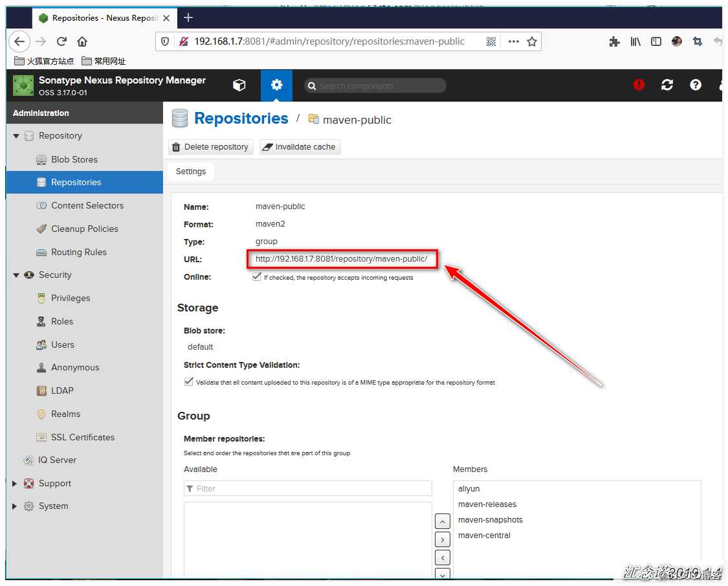Click the QR code icon in address bar
The image size is (728, 586).
coord(491,41)
